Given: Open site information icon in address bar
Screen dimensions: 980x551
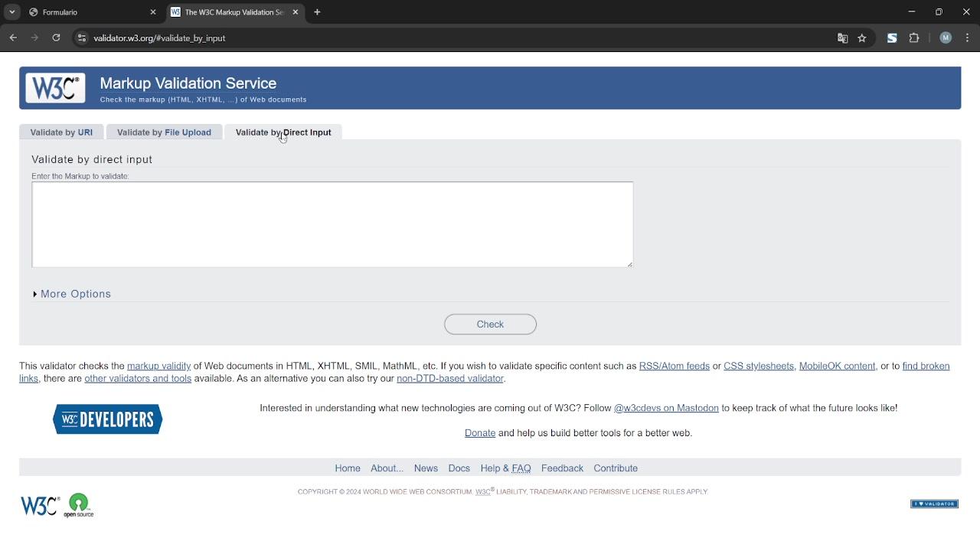Looking at the screenshot, I should pyautogui.click(x=81, y=37).
